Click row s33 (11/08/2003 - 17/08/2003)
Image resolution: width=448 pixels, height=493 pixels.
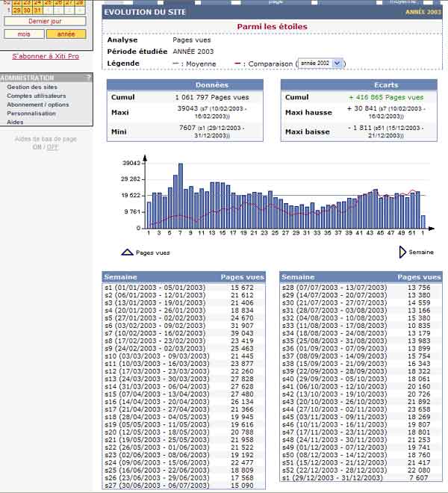click(x=361, y=326)
